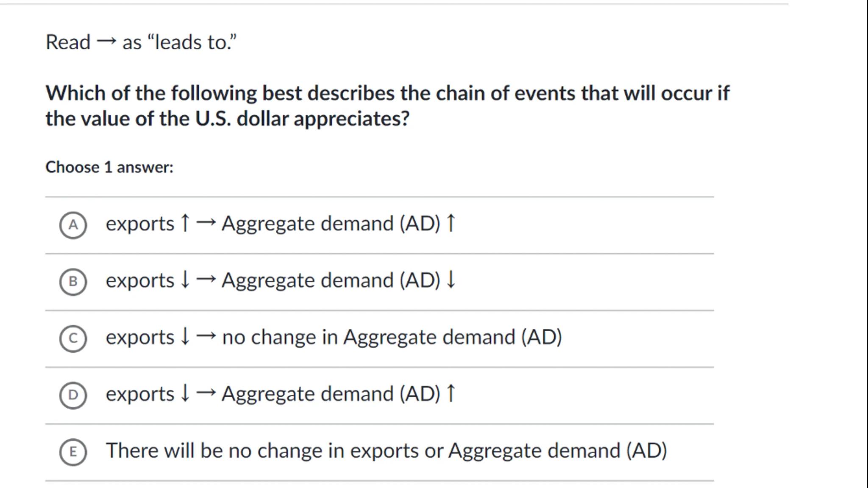Click the up arrow ending choice A
868x488 pixels.
tap(451, 223)
